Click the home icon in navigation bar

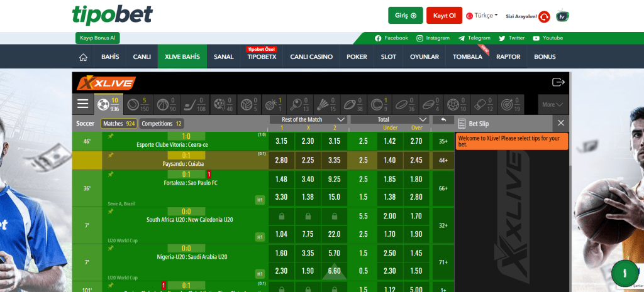(83, 57)
